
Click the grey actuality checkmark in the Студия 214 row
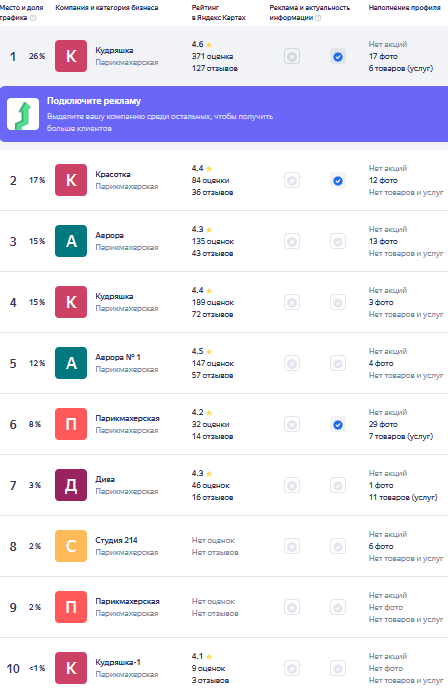click(x=338, y=547)
